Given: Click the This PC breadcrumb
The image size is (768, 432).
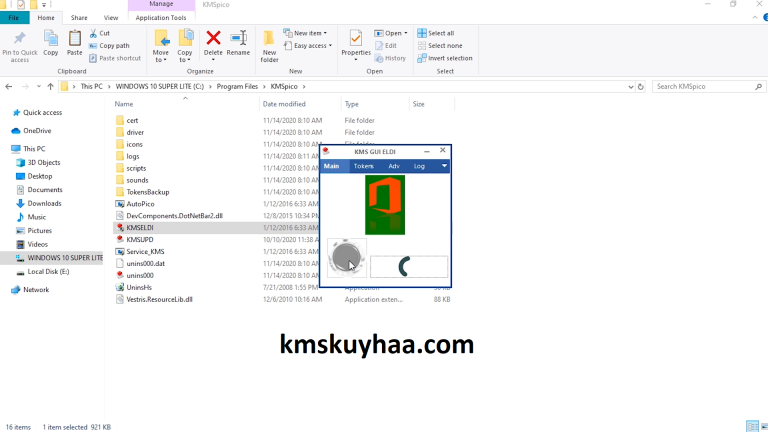Looking at the screenshot, I should coord(92,87).
